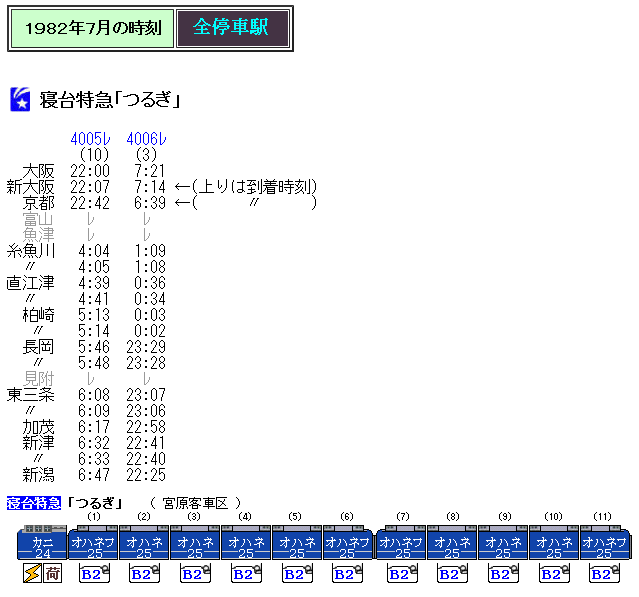Click B2 berth icon under car (3)
This screenshot has width=639, height=597.
pos(195,573)
